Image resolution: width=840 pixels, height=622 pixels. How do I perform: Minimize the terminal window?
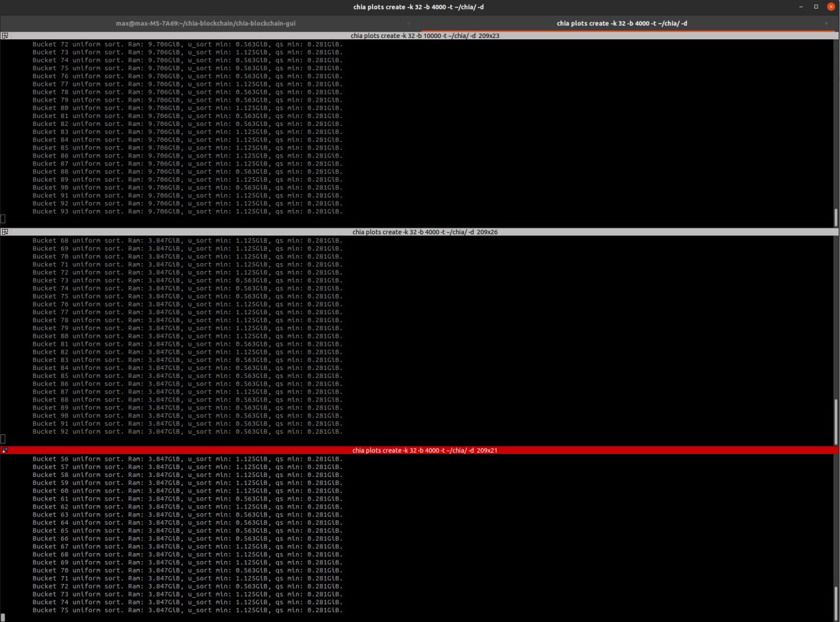coord(802,7)
